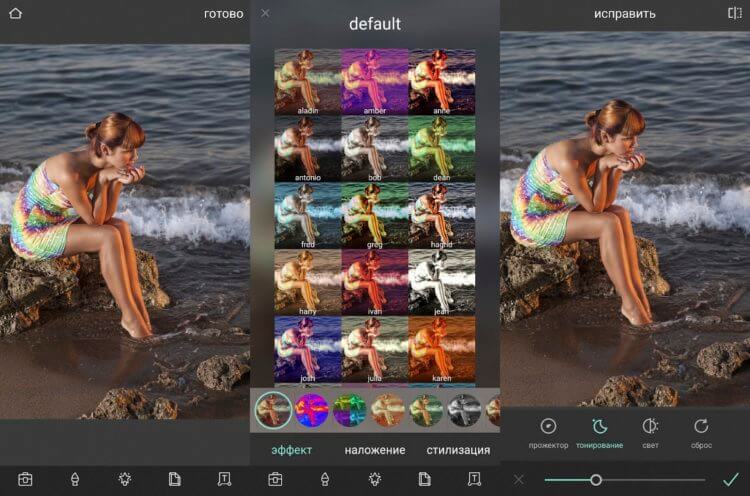
Task: Apply the jean black-and-white filter
Action: point(442,282)
